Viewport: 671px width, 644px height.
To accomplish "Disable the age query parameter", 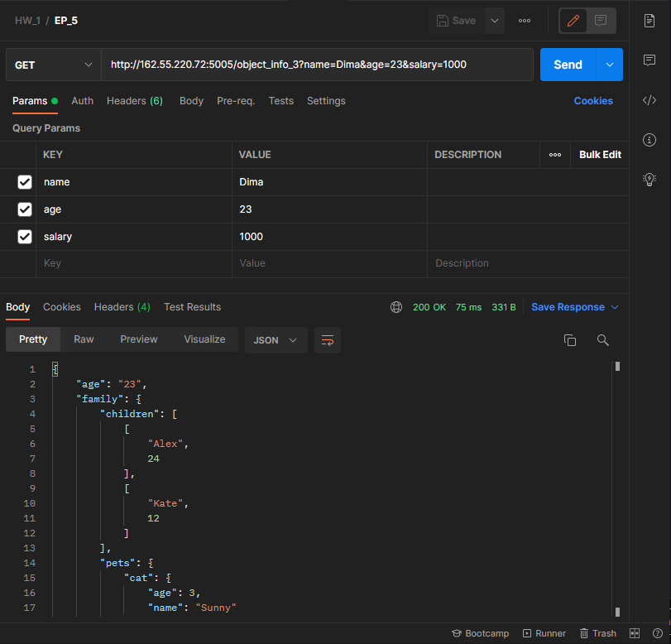I will coord(24,209).
